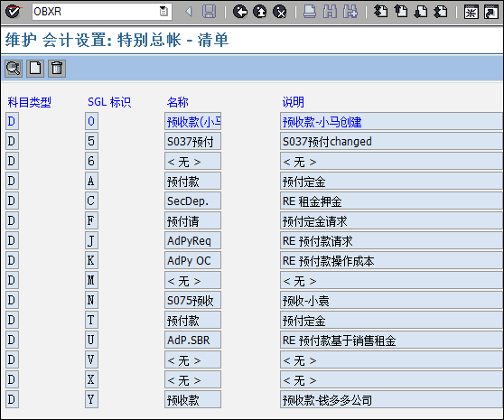Go to the last page icon

coord(441,12)
